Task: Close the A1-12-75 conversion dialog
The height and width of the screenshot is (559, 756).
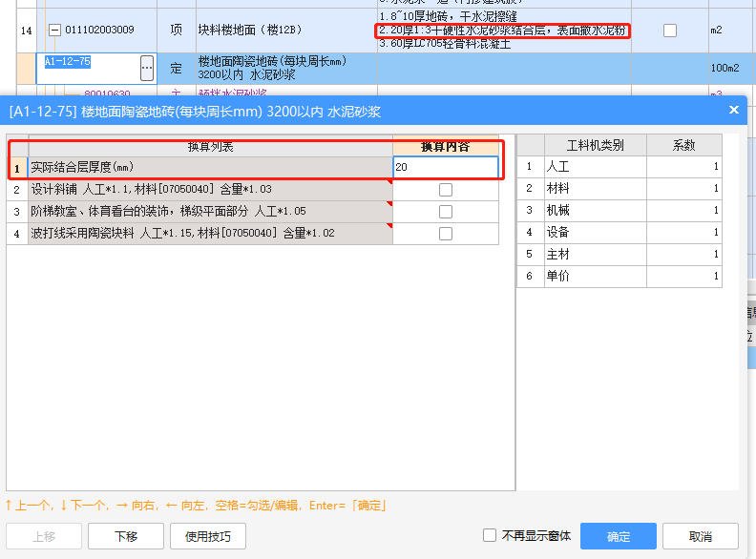Action: coord(733,111)
